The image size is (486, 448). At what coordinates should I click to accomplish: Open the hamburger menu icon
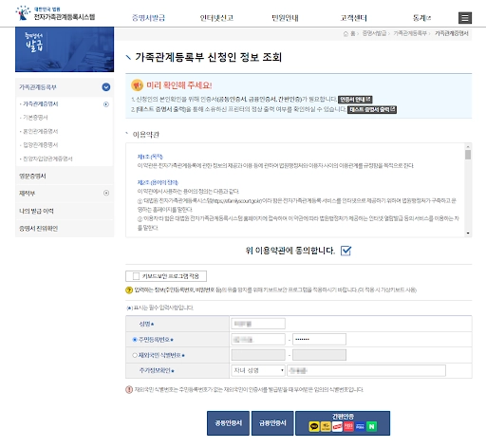465,18
